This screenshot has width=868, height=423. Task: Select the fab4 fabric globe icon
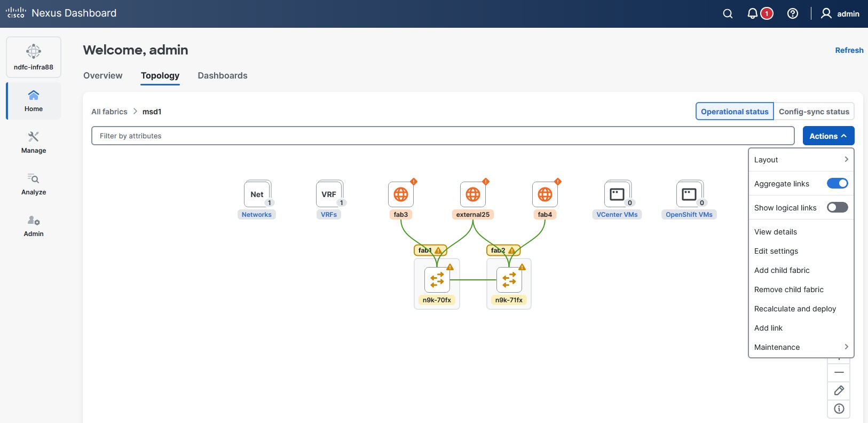[545, 194]
